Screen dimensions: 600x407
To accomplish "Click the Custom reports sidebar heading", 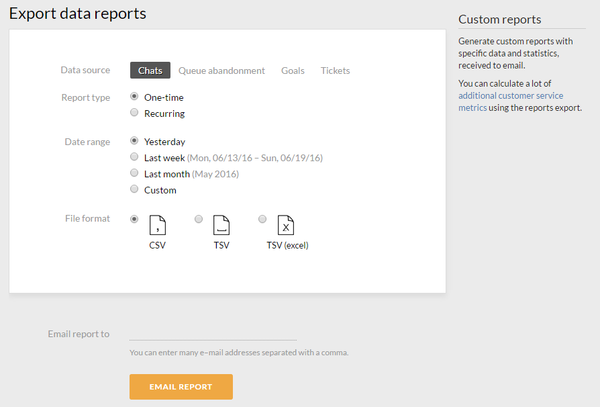I will pyautogui.click(x=500, y=19).
